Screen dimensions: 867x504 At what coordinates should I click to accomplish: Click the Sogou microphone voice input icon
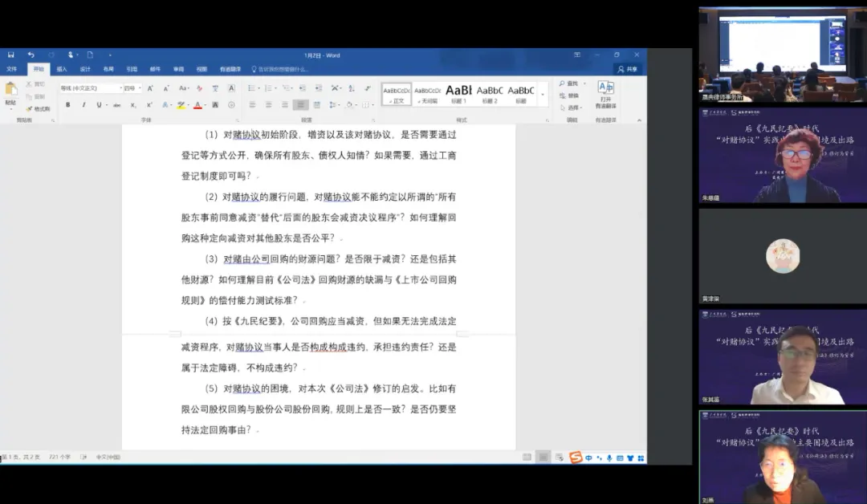click(609, 457)
